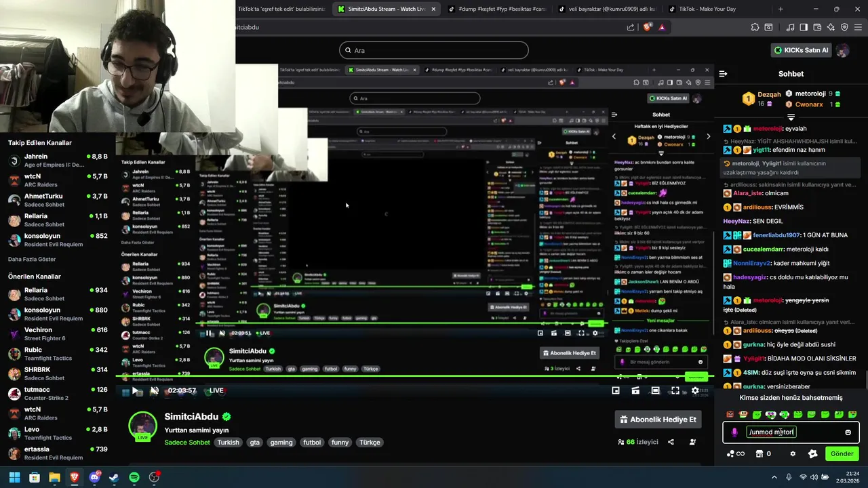Focus the Ara search field

[x=434, y=50]
